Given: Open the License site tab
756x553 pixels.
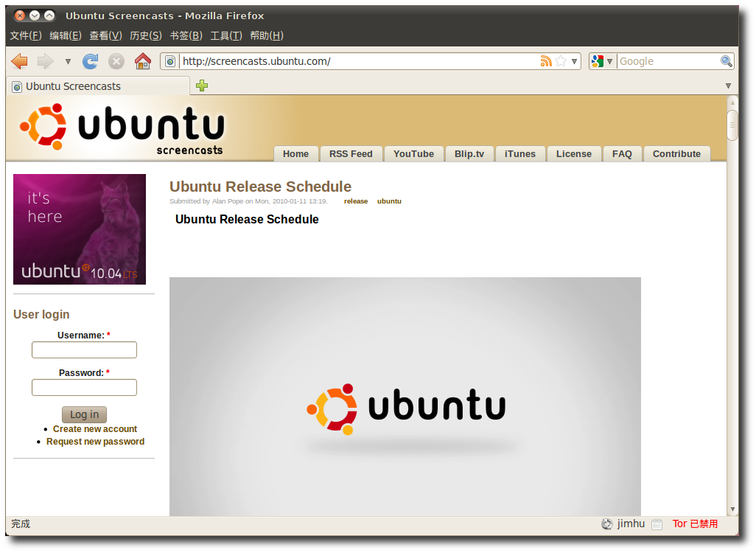Looking at the screenshot, I should coord(574,154).
